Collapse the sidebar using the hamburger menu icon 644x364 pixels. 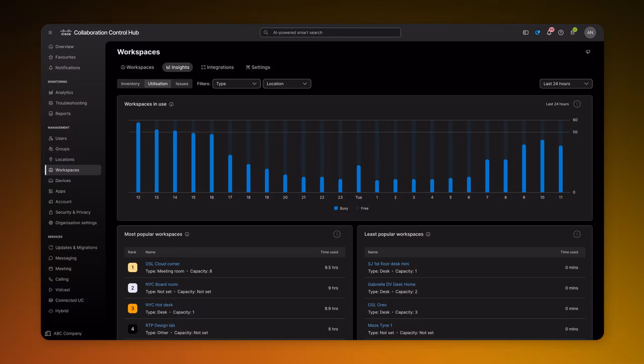point(50,33)
